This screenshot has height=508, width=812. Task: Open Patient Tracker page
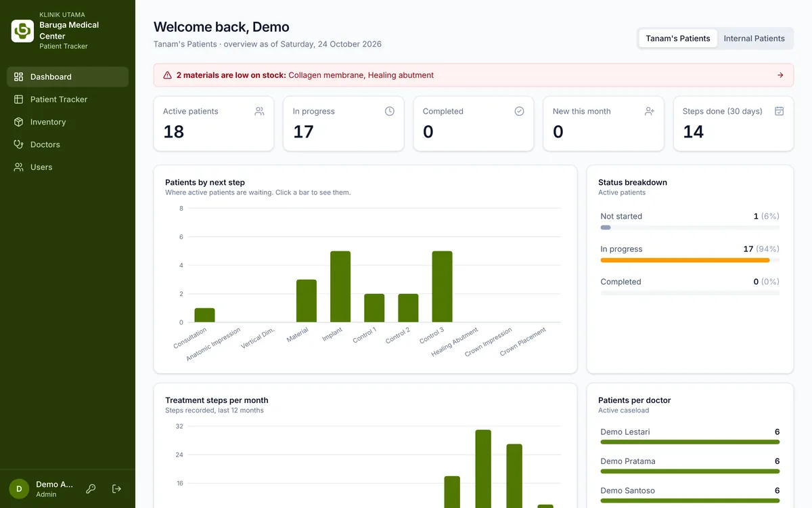tap(68, 100)
